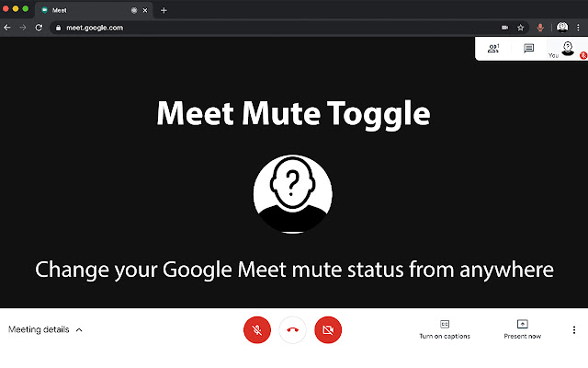Open a new browser tab
Screen dimensions: 588x368
164,10
